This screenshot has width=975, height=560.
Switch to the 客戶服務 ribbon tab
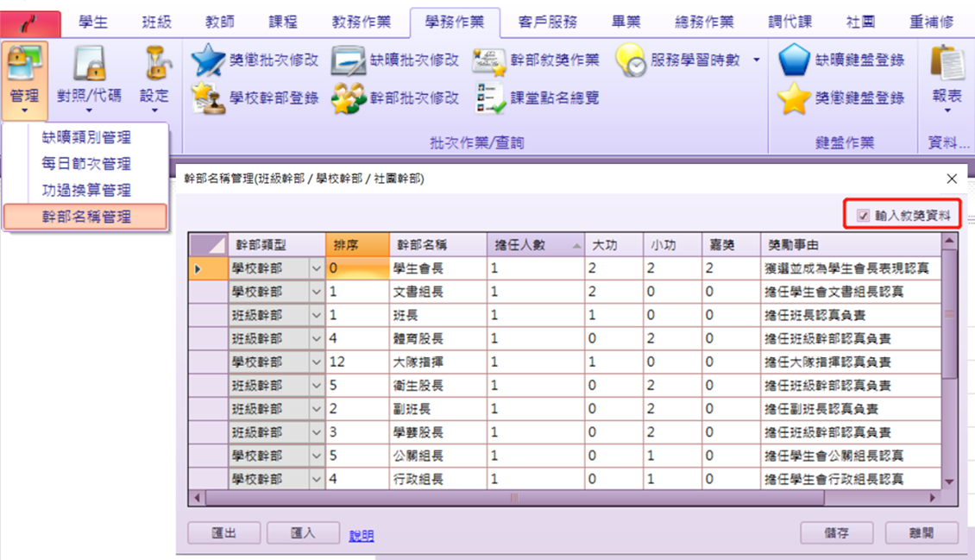[x=548, y=22]
